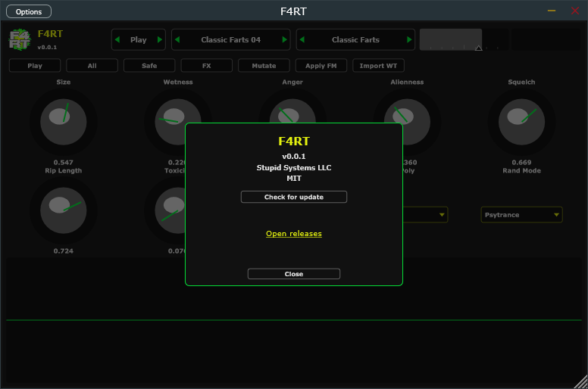588x389 pixels.
Task: Adjust the Squelch knob
Action: click(521, 122)
